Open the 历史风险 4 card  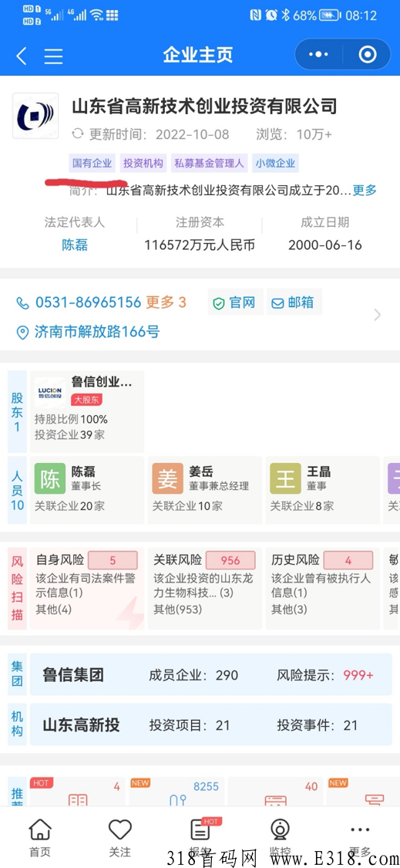click(323, 589)
